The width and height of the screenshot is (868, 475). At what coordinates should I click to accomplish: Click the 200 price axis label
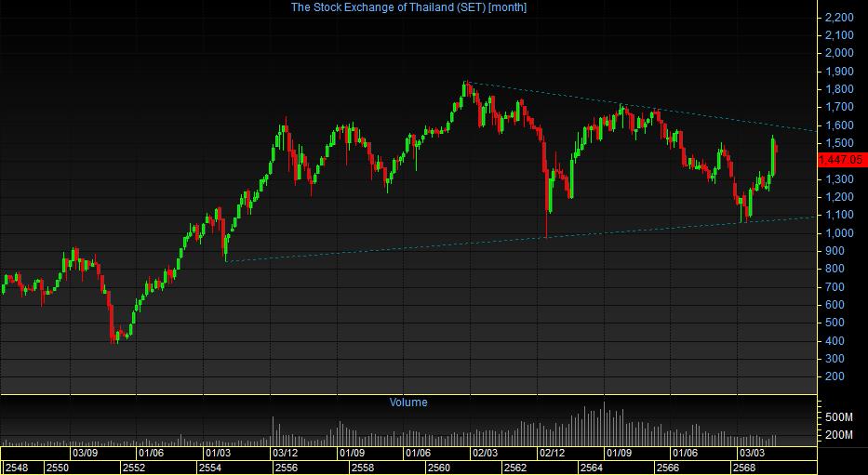[x=834, y=376]
